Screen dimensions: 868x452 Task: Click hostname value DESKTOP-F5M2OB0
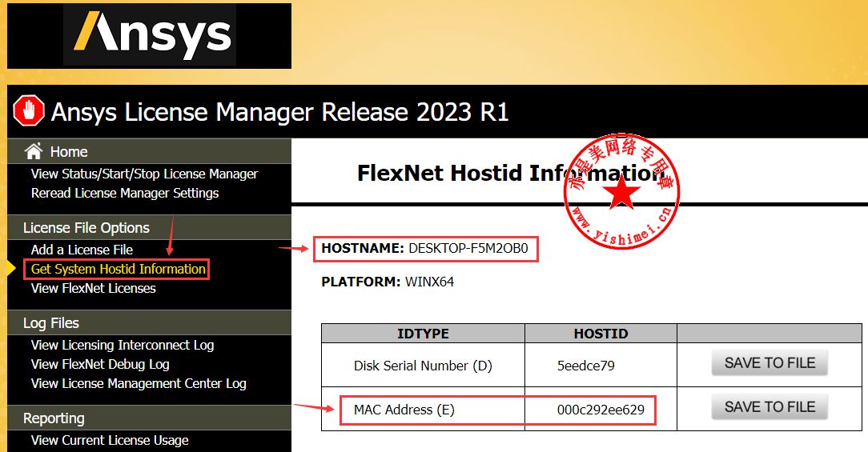(468, 249)
